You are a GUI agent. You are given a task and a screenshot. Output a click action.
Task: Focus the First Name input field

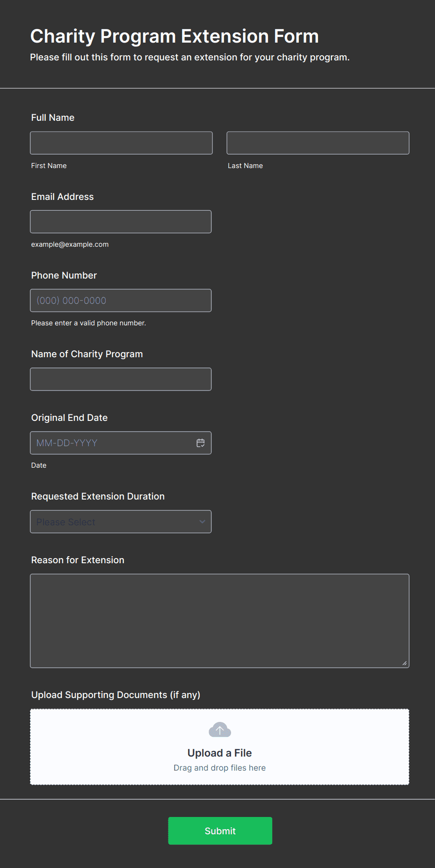[121, 143]
